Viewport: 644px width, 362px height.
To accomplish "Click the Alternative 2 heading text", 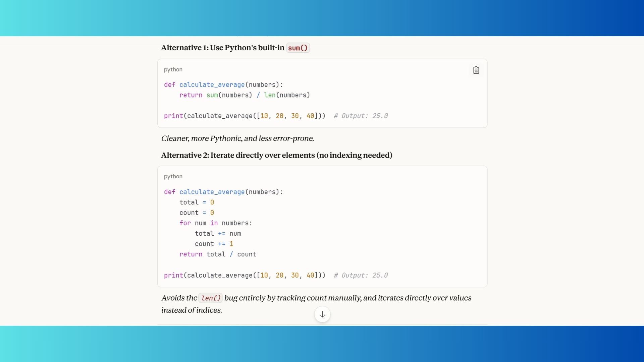I will (276, 155).
